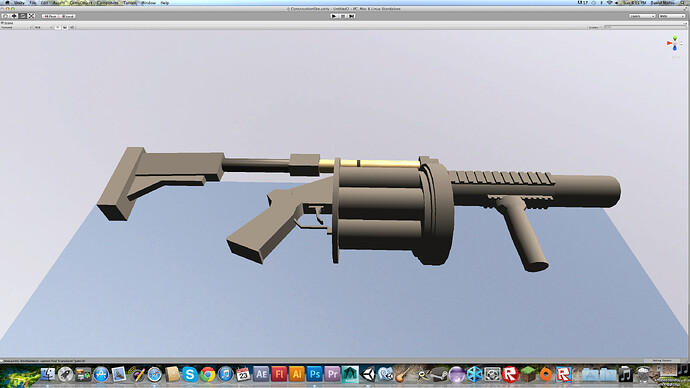Screen dimensions: 690x388
Task: Select the Rotate tool in toolbar
Action: click(23, 16)
